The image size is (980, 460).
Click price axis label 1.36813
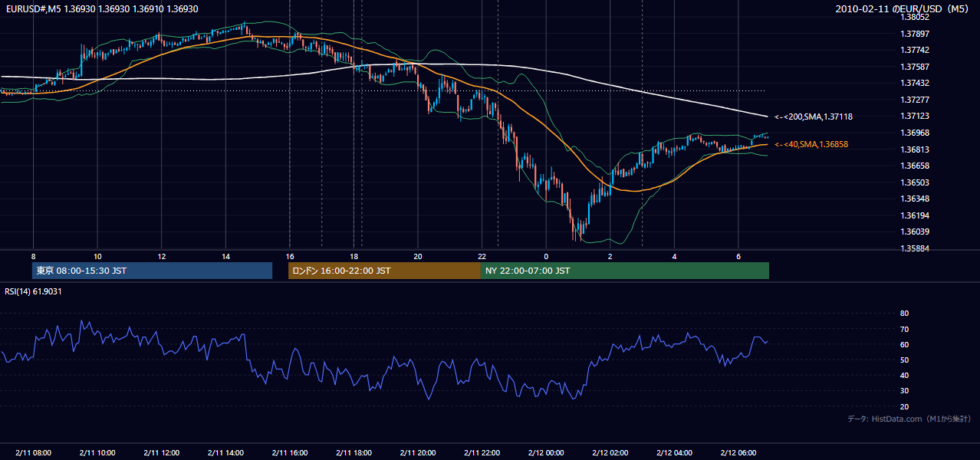(916, 149)
